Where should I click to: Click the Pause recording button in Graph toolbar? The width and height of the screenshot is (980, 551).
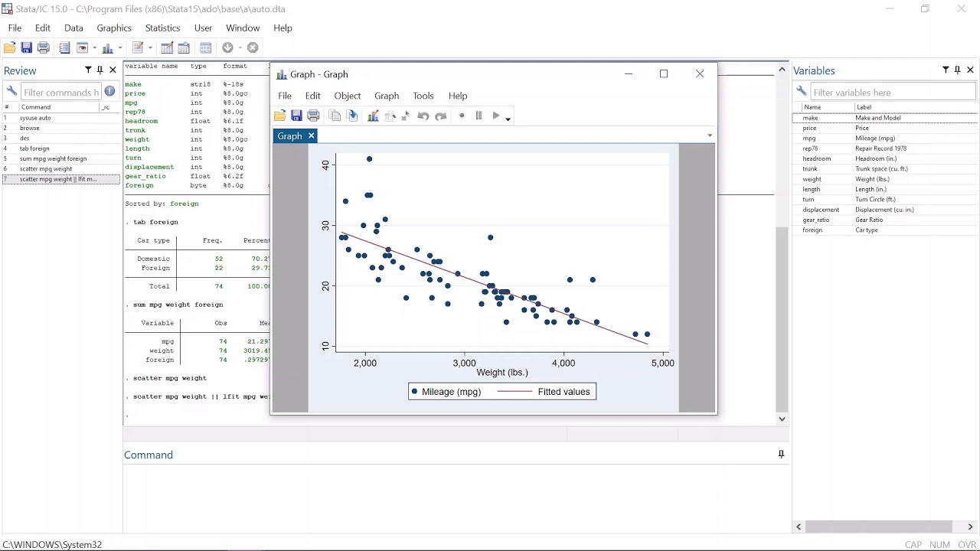point(479,116)
